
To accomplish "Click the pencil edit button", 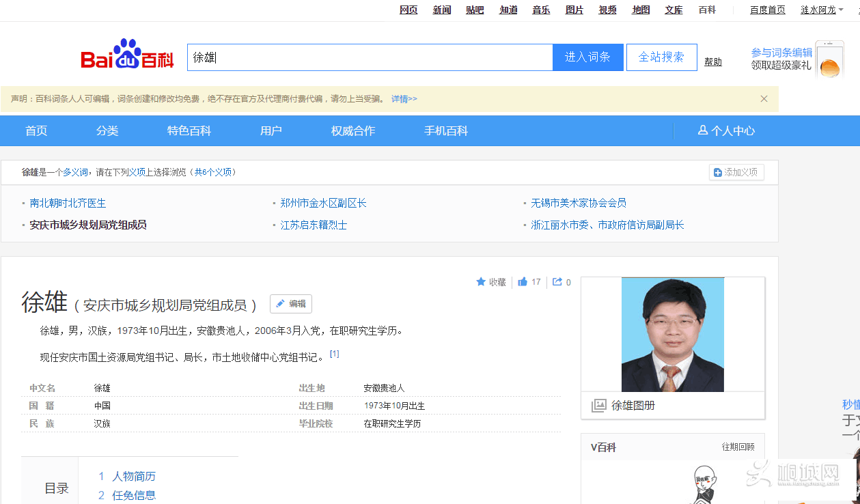I will tap(291, 304).
